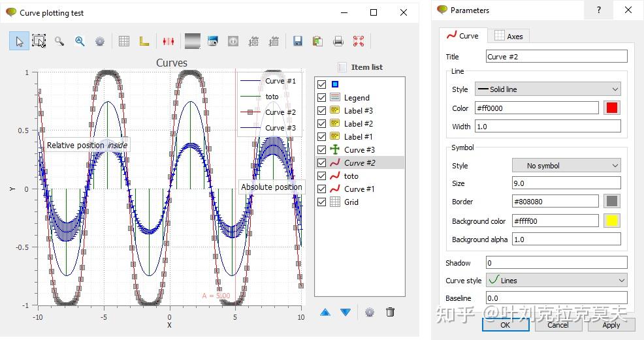Click the symbol Size field 9.0

pyautogui.click(x=566, y=183)
